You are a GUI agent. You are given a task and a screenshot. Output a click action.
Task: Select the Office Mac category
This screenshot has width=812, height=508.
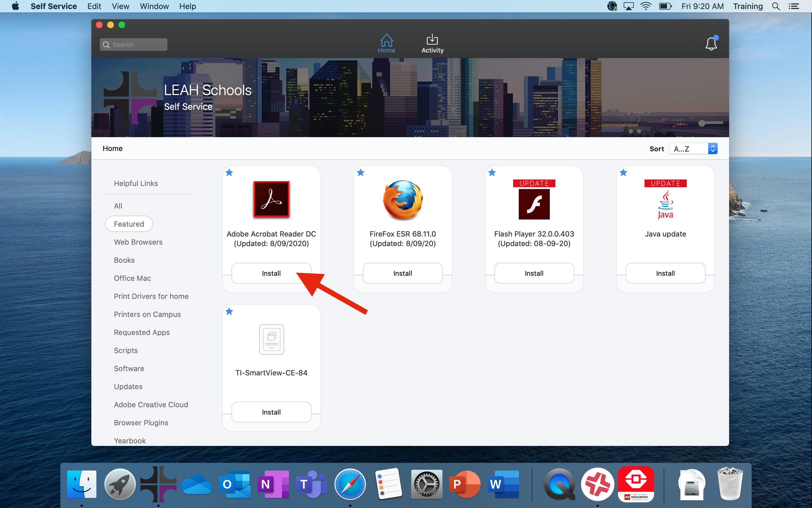click(x=132, y=278)
